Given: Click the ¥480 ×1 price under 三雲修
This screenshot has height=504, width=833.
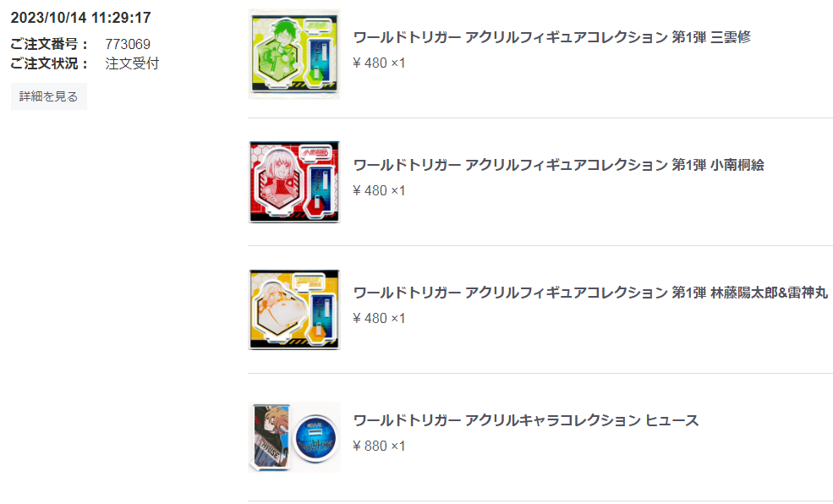Looking at the screenshot, I should click(379, 63).
